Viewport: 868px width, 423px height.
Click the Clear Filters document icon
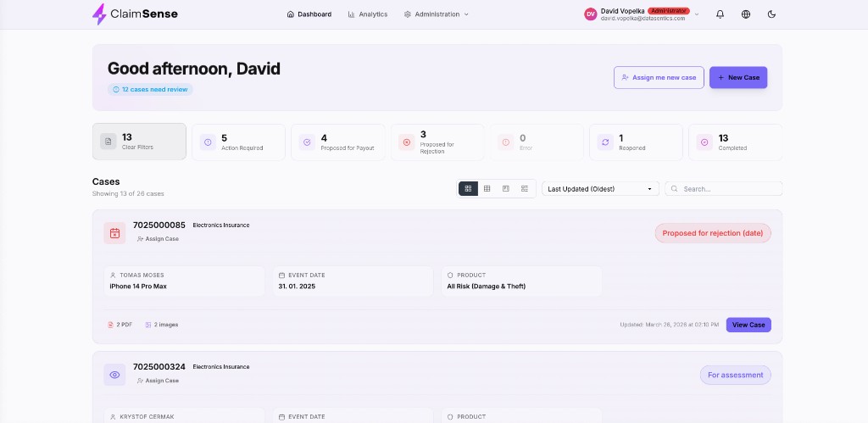point(108,142)
